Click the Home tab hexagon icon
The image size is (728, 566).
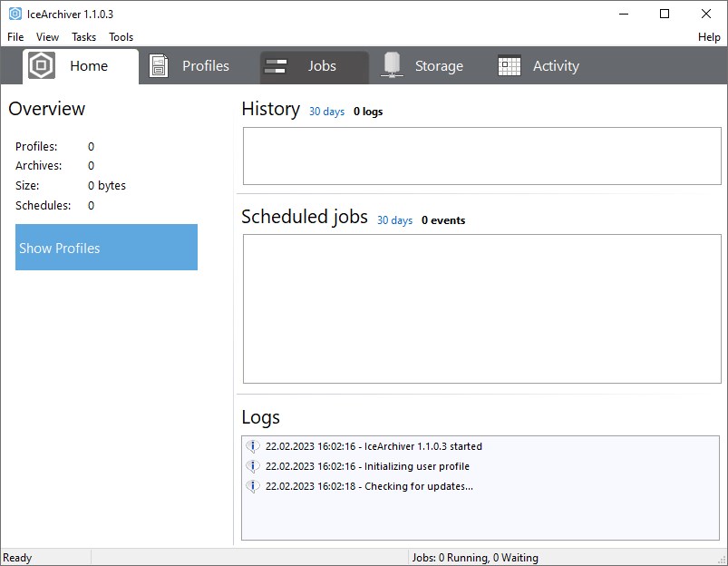[42, 65]
